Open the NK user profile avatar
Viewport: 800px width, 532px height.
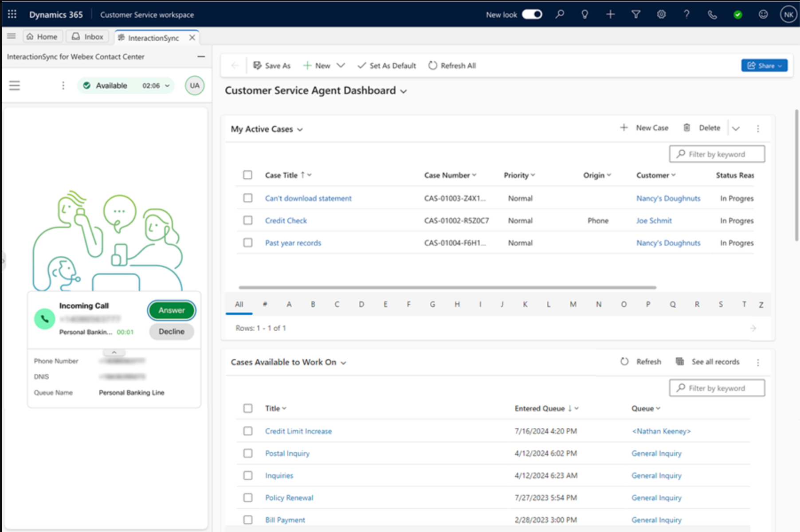click(788, 14)
